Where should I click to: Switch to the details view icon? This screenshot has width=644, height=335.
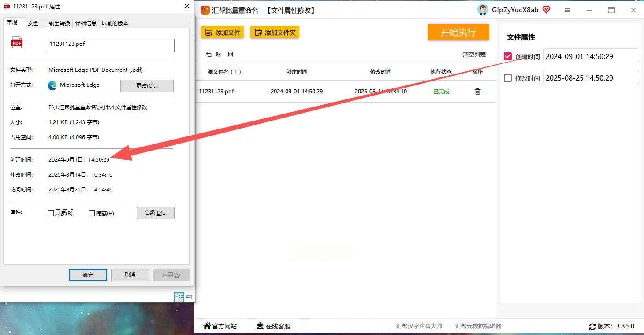(x=179, y=297)
